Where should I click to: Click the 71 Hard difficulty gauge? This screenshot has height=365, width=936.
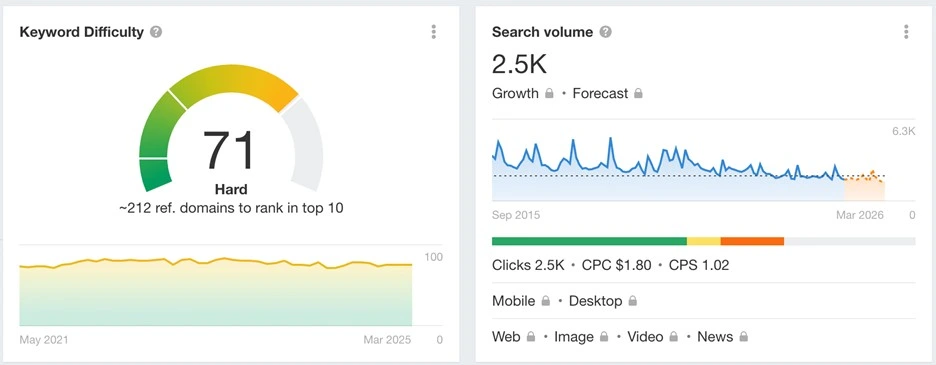point(231,128)
